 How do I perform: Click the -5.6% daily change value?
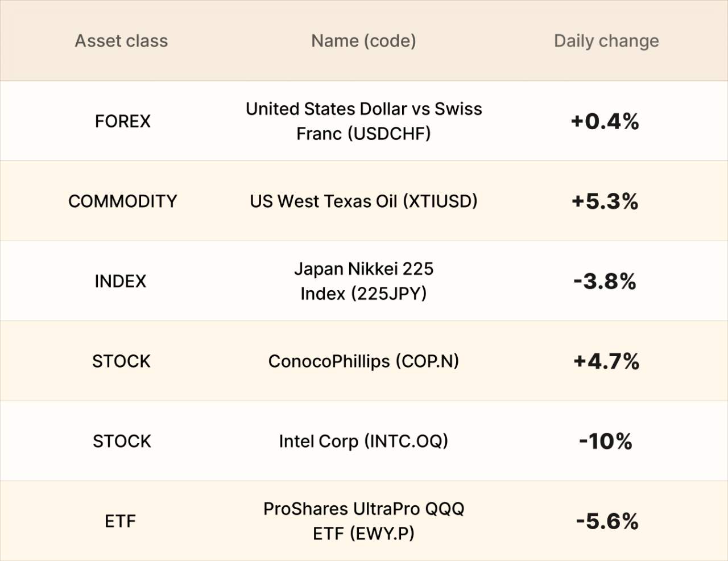pyautogui.click(x=607, y=521)
